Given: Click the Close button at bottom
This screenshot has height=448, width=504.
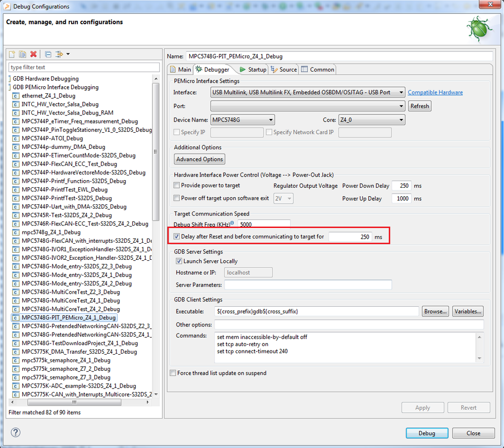Looking at the screenshot, I should tap(473, 433).
